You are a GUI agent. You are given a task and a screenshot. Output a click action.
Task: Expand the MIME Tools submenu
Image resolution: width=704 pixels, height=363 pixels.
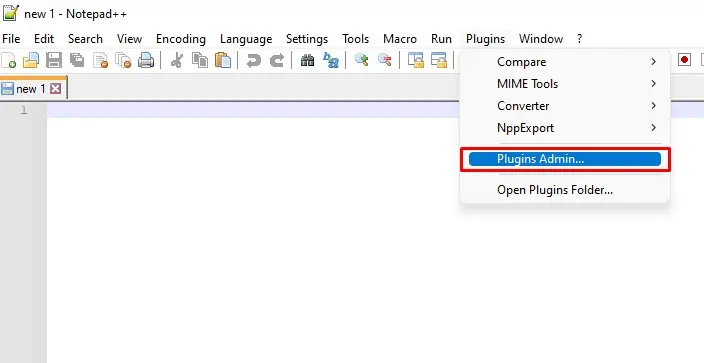click(x=565, y=84)
